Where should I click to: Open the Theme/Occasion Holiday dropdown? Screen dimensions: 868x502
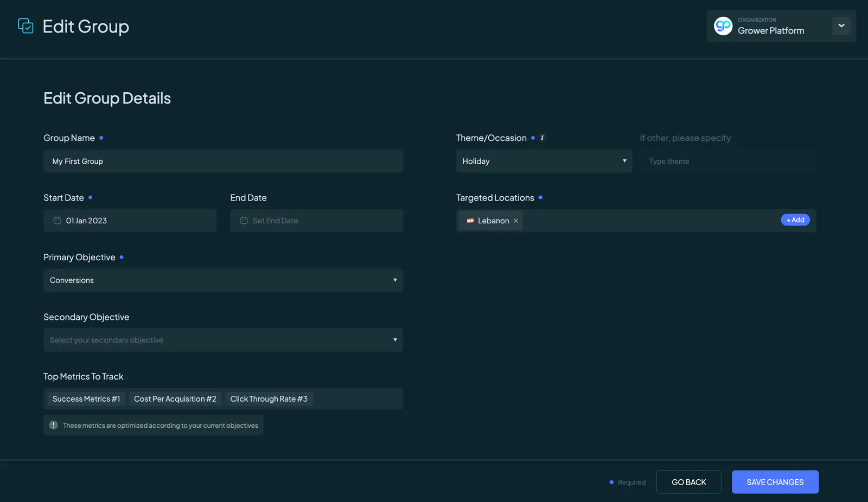coord(544,161)
